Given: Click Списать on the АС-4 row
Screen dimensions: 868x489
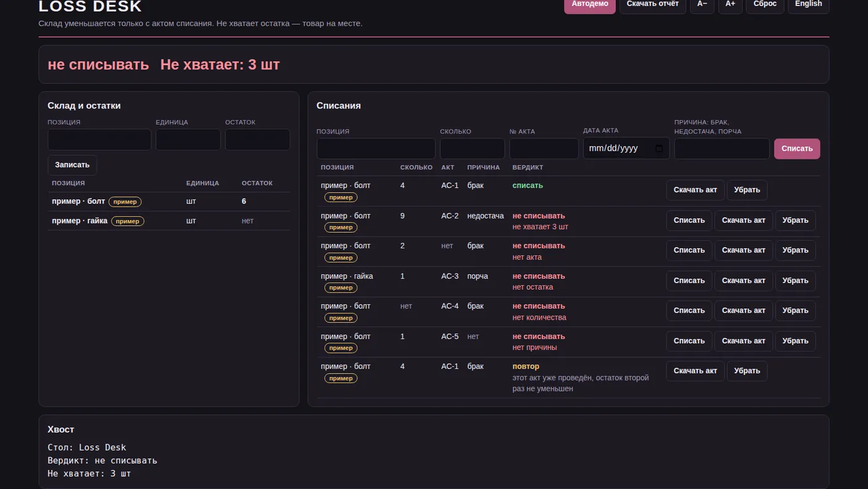Looking at the screenshot, I should (689, 310).
